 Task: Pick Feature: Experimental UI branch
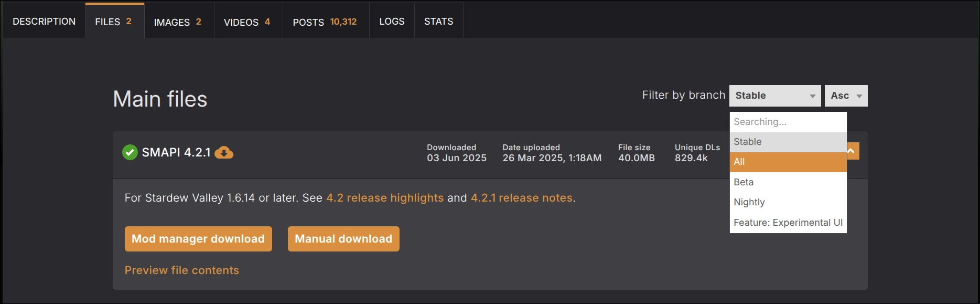coord(788,223)
